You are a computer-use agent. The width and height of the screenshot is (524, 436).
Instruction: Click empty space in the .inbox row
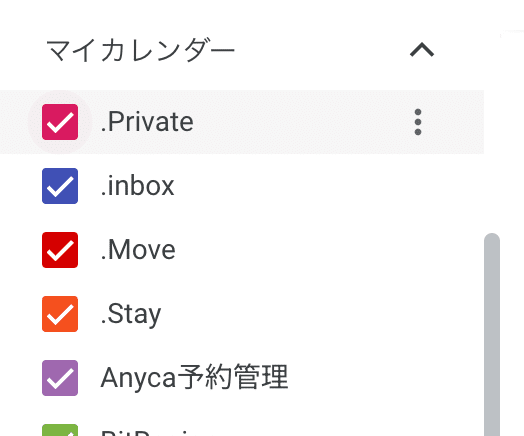pyautogui.click(x=301, y=186)
